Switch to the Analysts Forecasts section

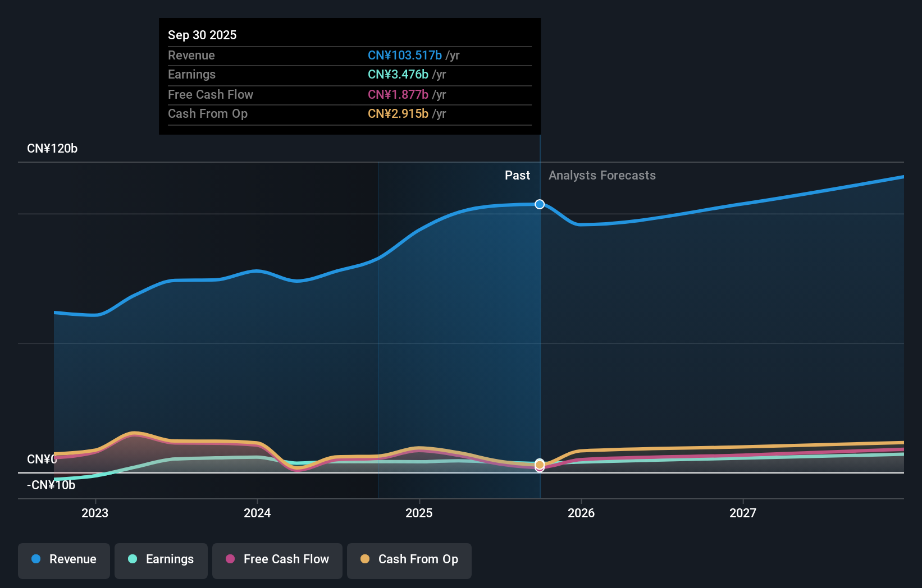click(x=601, y=175)
